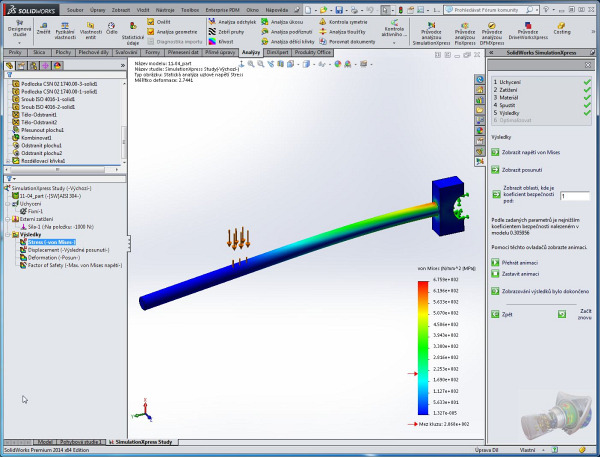Click the Save icon in title toolbar
600x457 pixels.
(339, 10)
